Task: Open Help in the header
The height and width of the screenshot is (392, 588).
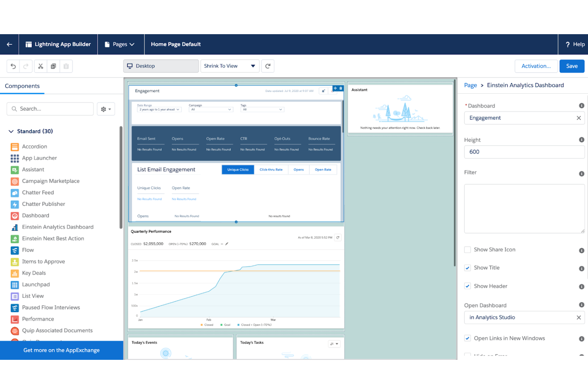Action: tap(574, 44)
